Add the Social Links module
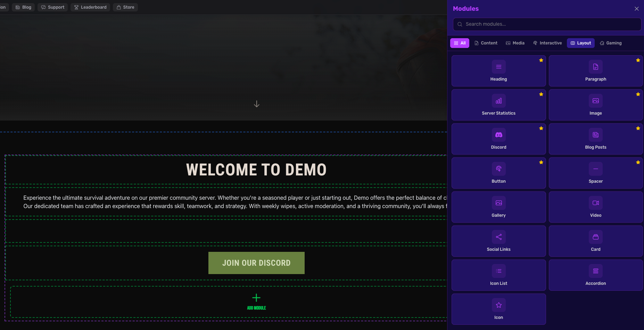Viewport: 644px width, 330px height. coord(498,241)
